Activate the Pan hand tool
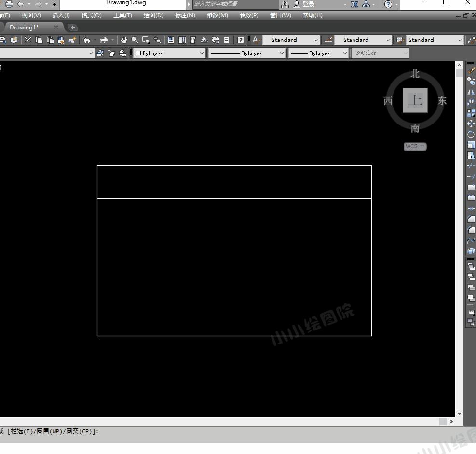The height and width of the screenshot is (454, 476). [123, 40]
